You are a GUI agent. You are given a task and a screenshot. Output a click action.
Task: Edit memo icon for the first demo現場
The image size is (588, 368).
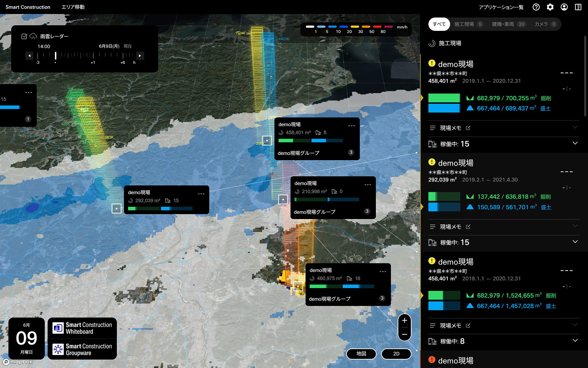tap(468, 128)
